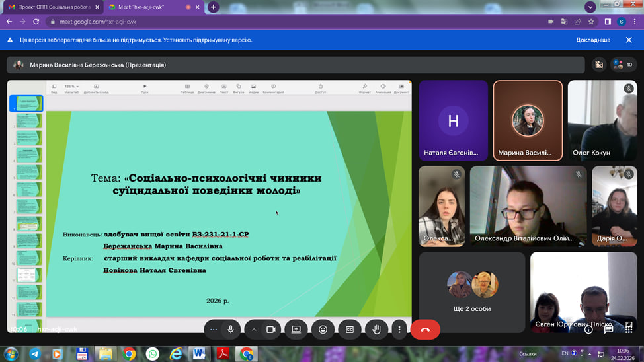Turn on closed captions
The width and height of the screenshot is (644, 362).
(350, 329)
